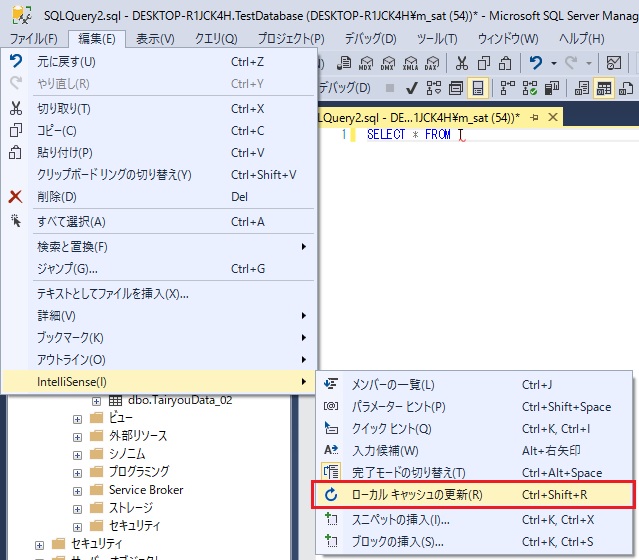Viewport: 639px width, 560px height.
Task: Choose スニペットの挿入(I)... entry
Action: (474, 520)
